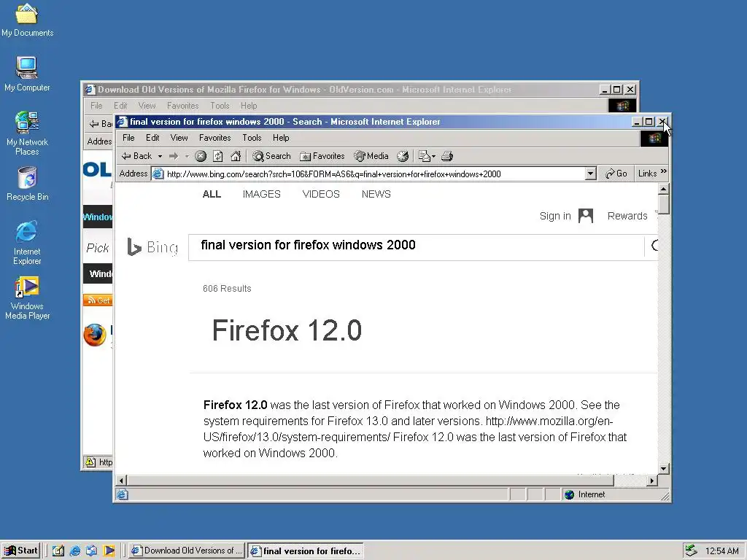The height and width of the screenshot is (560, 747).
Task: Click the Bing search magnifier button
Action: coord(654,246)
